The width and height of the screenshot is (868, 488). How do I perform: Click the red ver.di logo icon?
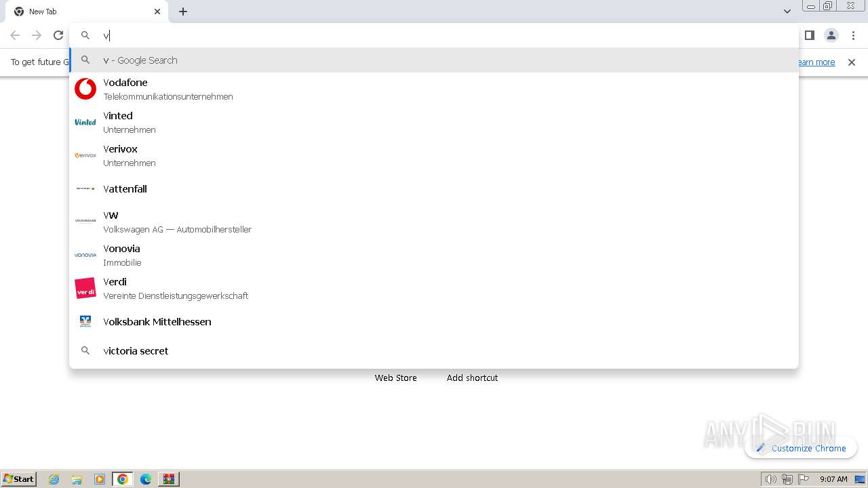[x=85, y=288]
